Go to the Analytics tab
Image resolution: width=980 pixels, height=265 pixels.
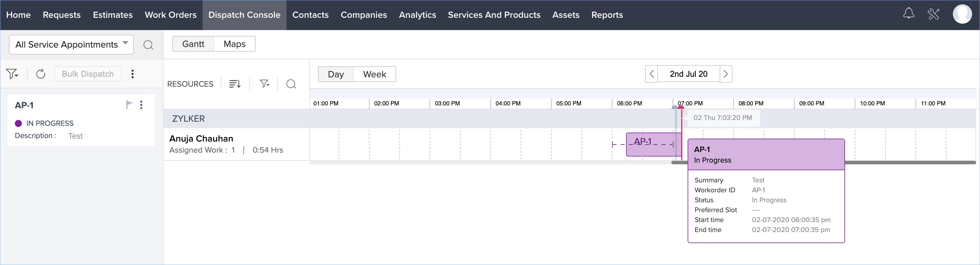(x=417, y=15)
